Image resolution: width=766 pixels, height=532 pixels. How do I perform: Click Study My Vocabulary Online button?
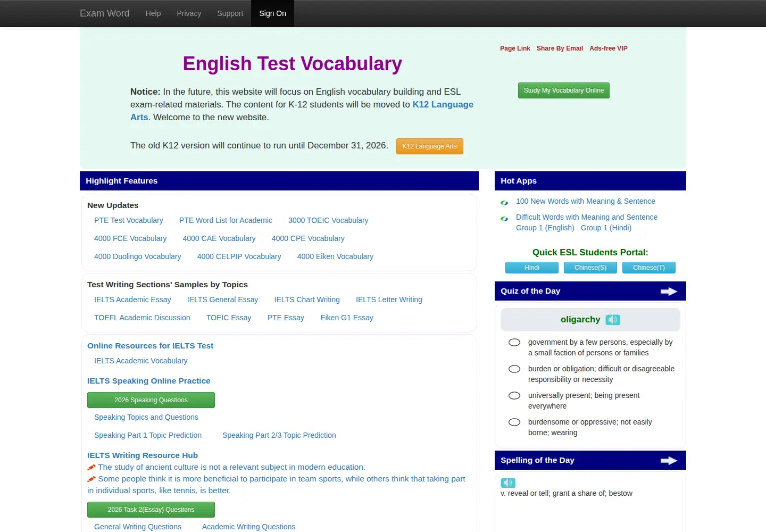(x=564, y=90)
